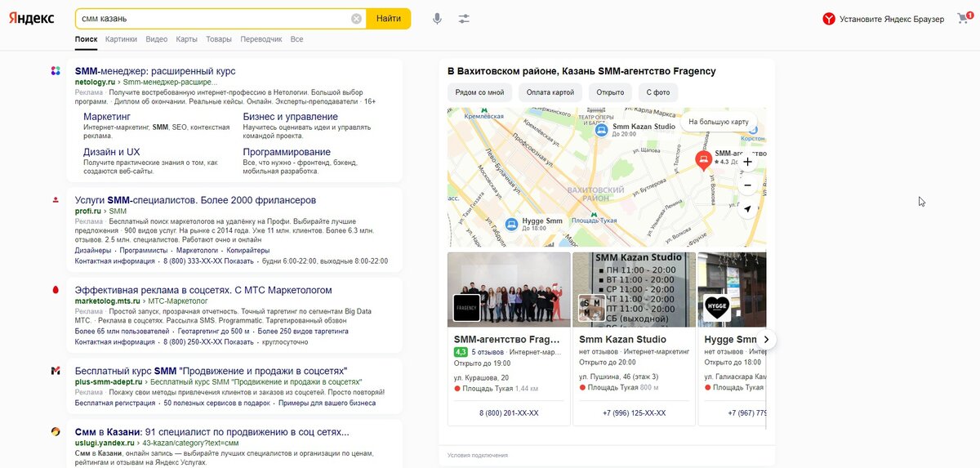Open Смм в Казани 91 специалист result

coord(212,431)
